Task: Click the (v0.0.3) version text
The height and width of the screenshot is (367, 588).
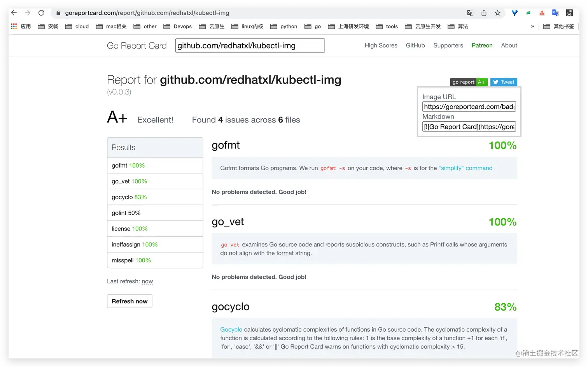Action: 119,92
